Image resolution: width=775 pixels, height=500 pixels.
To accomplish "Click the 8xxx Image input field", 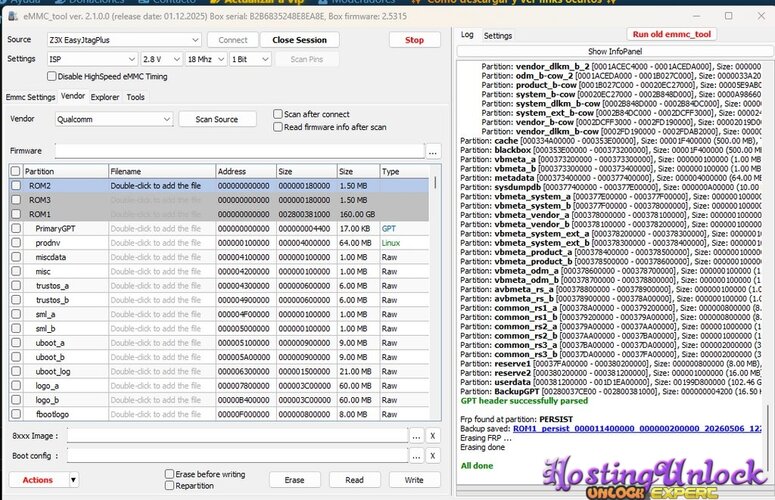I will [237, 436].
